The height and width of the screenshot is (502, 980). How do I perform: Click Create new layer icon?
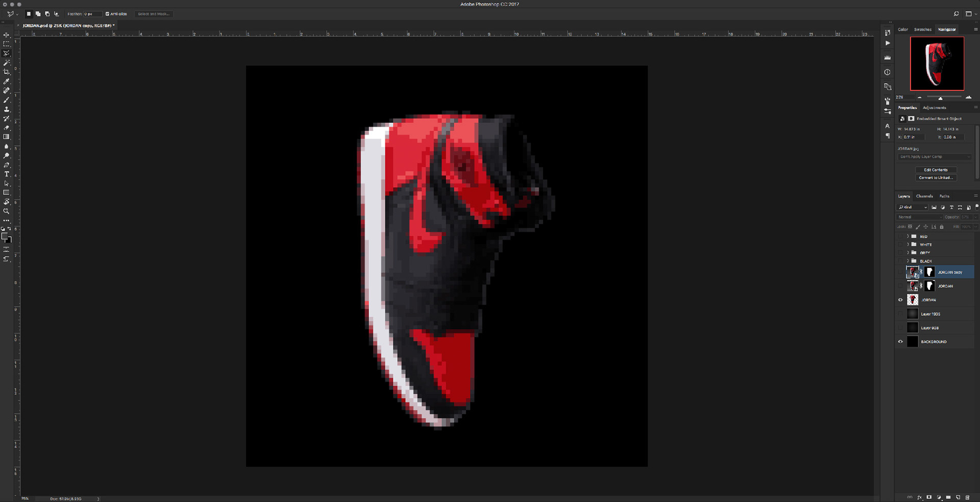coord(958,497)
